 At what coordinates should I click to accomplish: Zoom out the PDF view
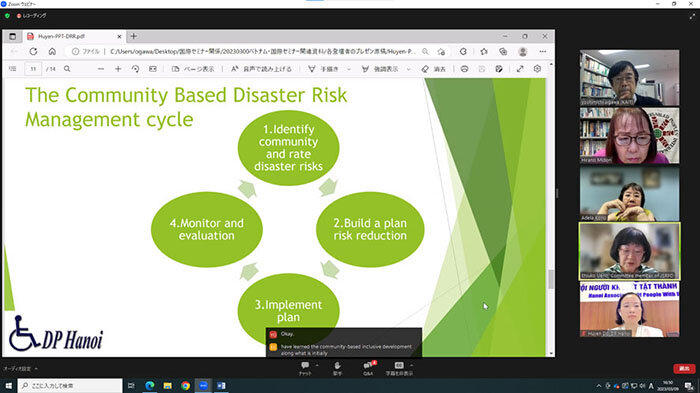pos(101,69)
